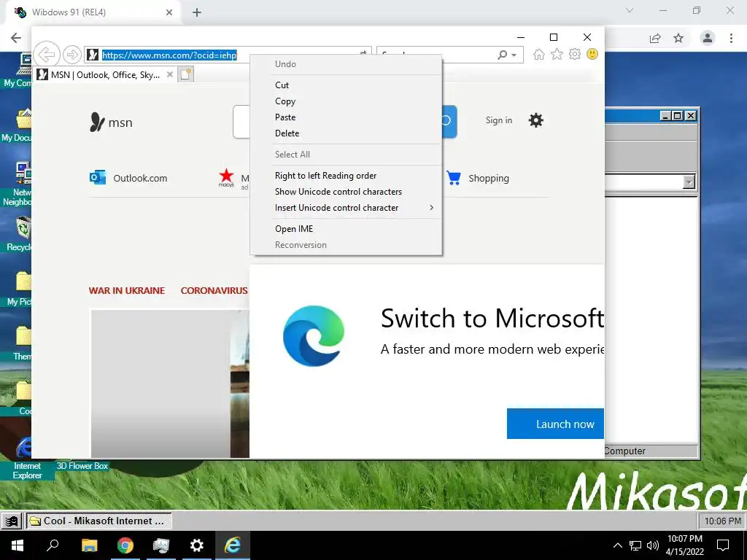Click the 10:06 PM emulated tray clock
Viewport: 747px width, 560px height.
723,521
